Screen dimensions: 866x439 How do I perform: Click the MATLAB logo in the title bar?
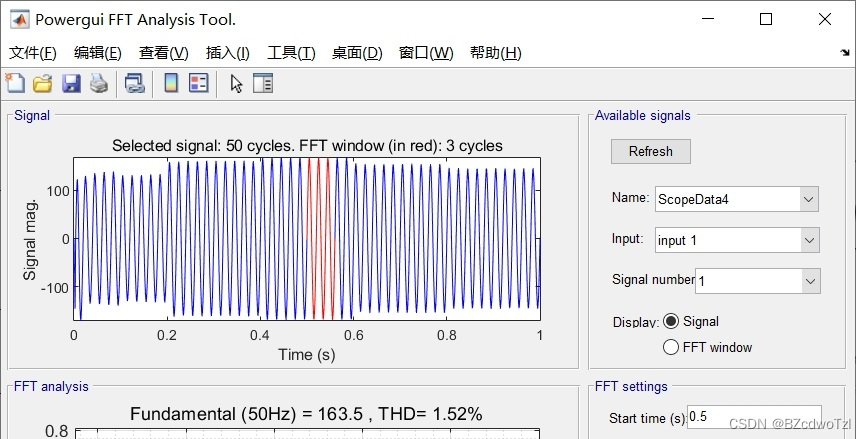(20, 19)
